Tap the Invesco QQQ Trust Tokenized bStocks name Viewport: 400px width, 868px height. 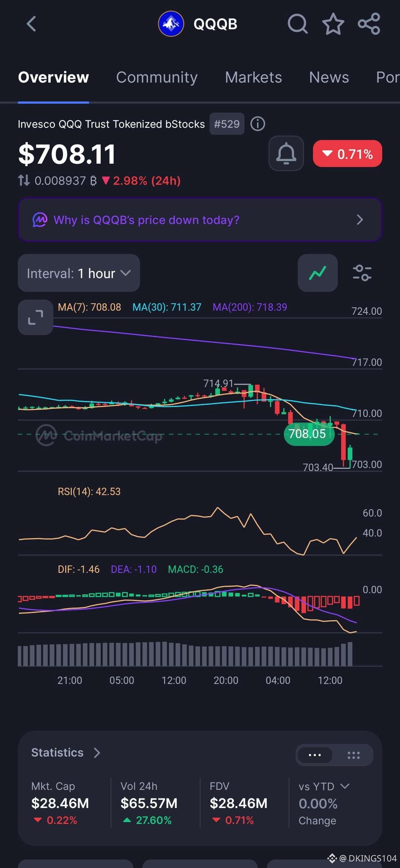111,124
